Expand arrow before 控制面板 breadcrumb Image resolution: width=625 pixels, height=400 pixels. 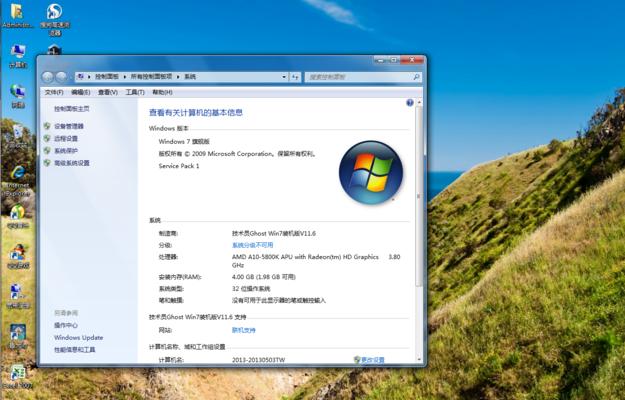pos(89,76)
